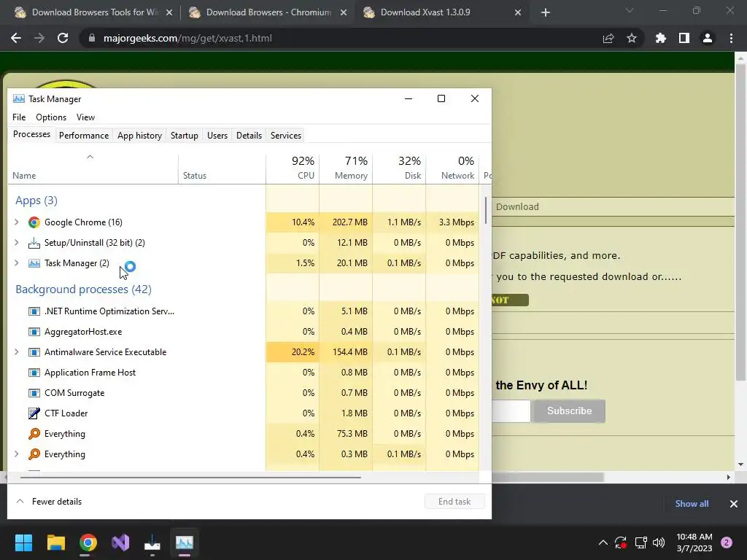The height and width of the screenshot is (560, 747).
Task: Open Chrome's tab search dropdown arrow
Action: 630,10
